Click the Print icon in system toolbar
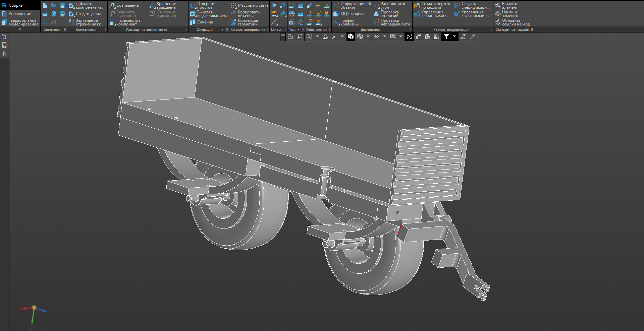The height and width of the screenshot is (331, 644). [45, 14]
